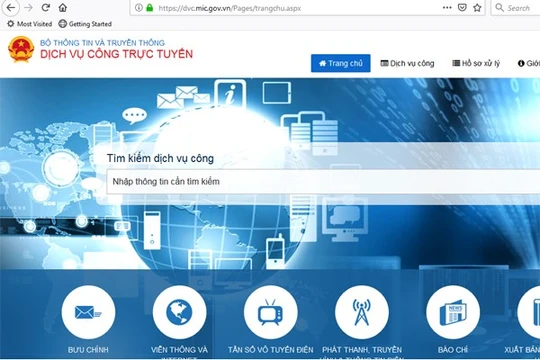The image size is (540, 360).
Task: Open the Giới thiệu menu item
Action: [x=529, y=63]
